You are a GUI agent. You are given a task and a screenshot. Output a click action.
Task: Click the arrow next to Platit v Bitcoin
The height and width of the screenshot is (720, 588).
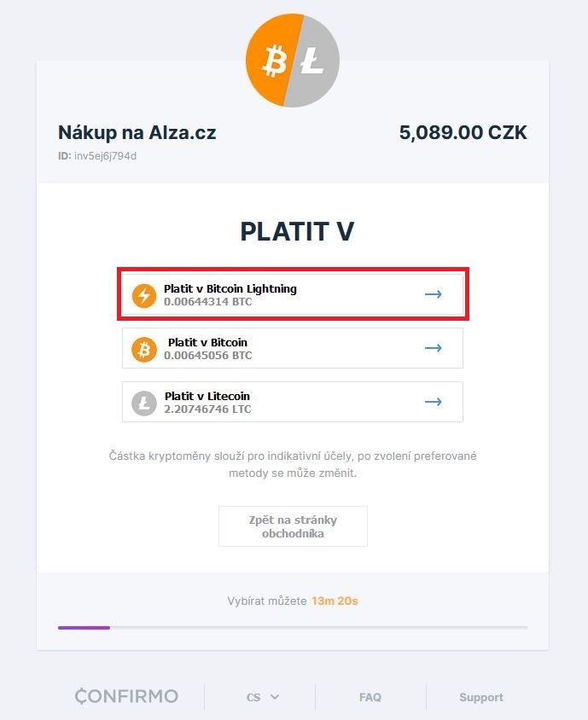(434, 348)
